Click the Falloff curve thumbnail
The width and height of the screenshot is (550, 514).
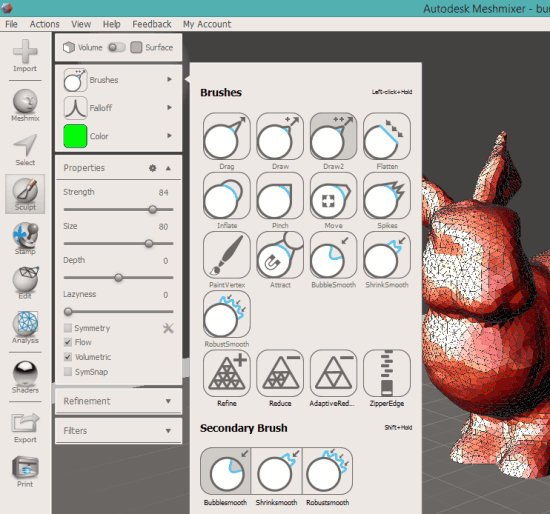coord(75,108)
